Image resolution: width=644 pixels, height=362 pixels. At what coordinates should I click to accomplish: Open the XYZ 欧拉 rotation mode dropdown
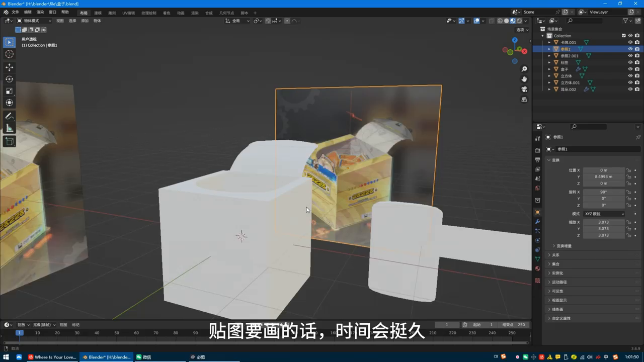coord(604,214)
